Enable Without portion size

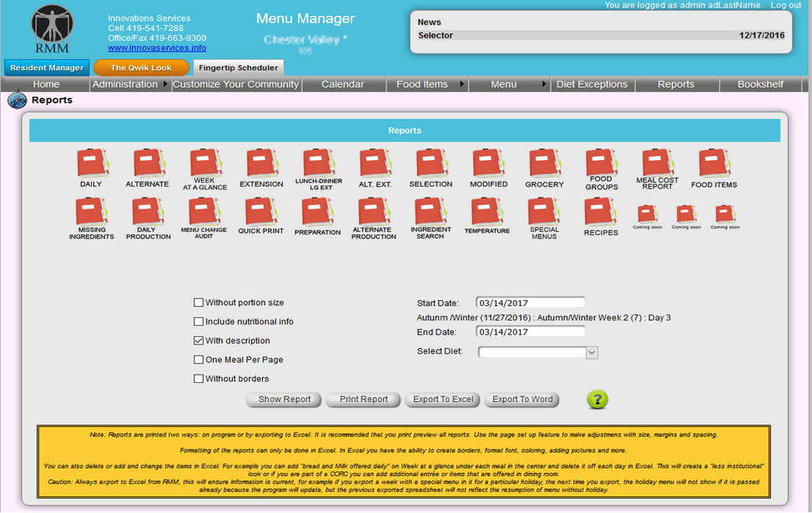pos(198,303)
